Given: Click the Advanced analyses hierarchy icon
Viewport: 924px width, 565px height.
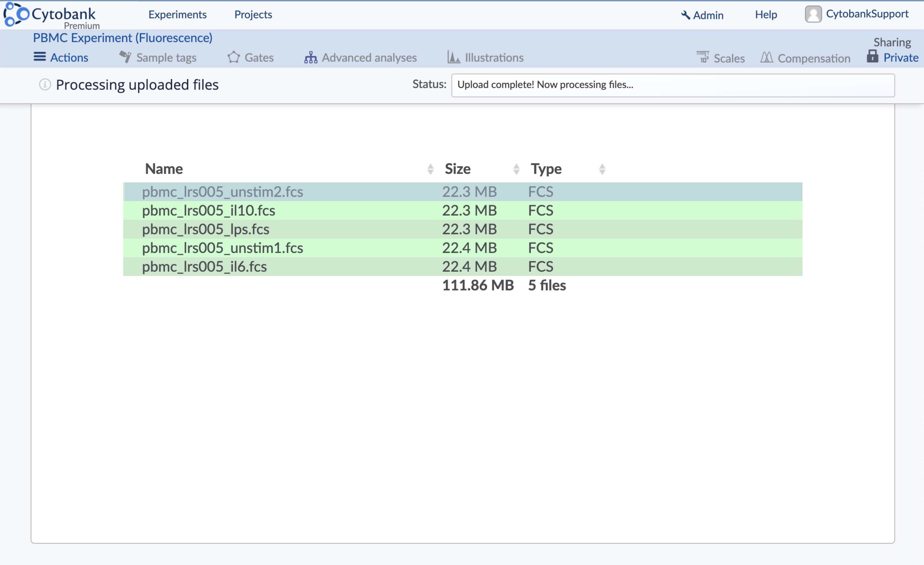Looking at the screenshot, I should (x=311, y=57).
